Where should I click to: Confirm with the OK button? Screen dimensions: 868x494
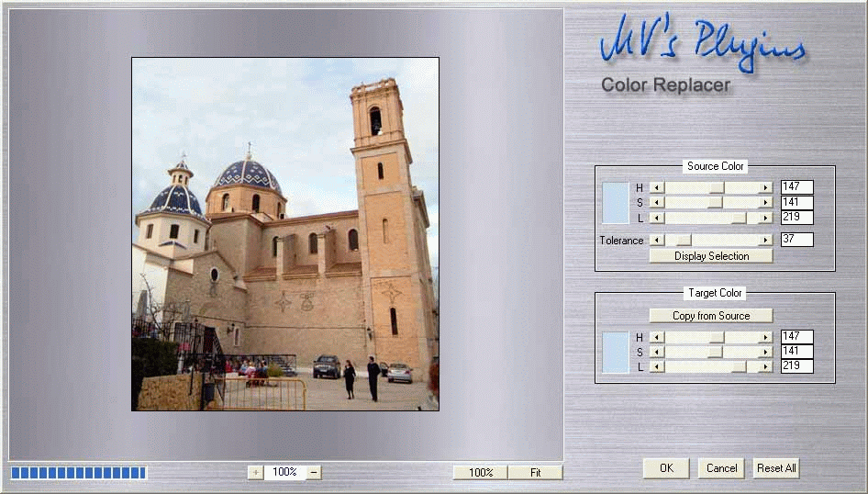click(666, 468)
